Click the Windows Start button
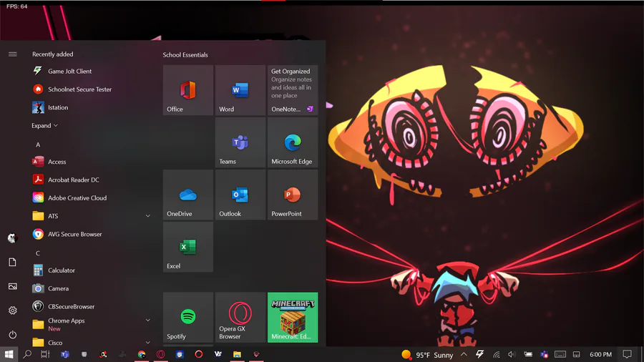 9,354
